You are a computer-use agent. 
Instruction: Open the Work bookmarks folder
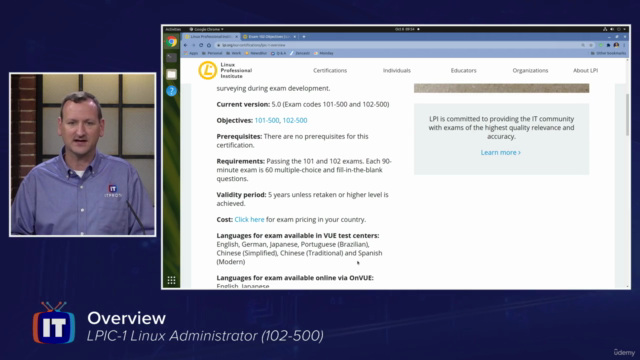coord(234,53)
